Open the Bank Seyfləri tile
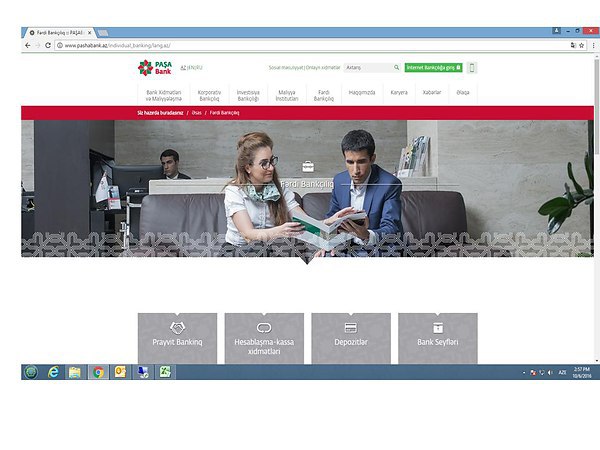 click(x=438, y=338)
